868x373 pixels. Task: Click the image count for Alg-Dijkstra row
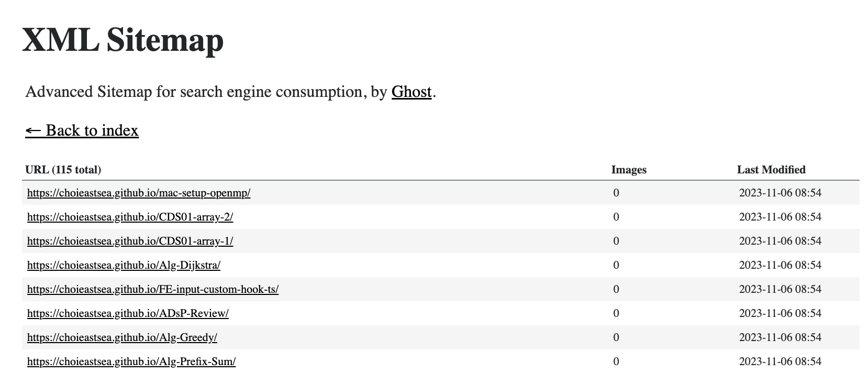pos(616,265)
